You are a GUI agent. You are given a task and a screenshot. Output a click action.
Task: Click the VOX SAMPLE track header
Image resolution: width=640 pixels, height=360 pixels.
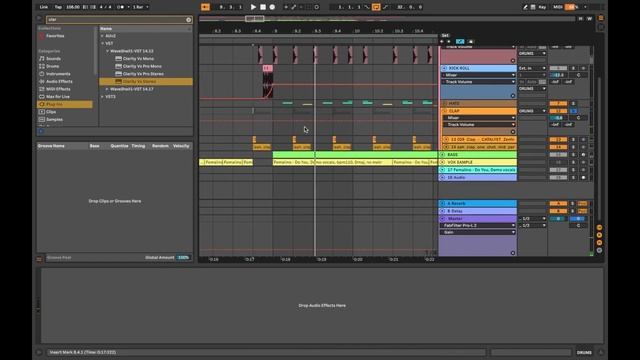[x=478, y=162]
